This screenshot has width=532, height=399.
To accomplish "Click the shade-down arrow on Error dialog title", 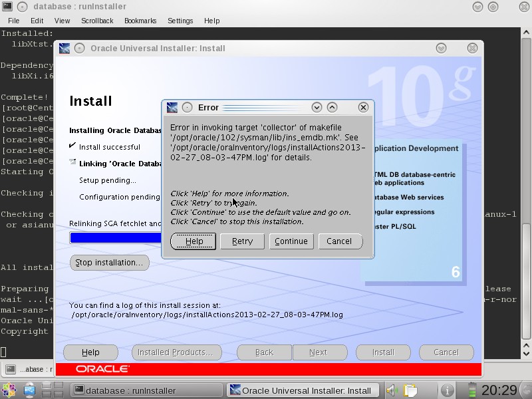I will coord(317,108).
